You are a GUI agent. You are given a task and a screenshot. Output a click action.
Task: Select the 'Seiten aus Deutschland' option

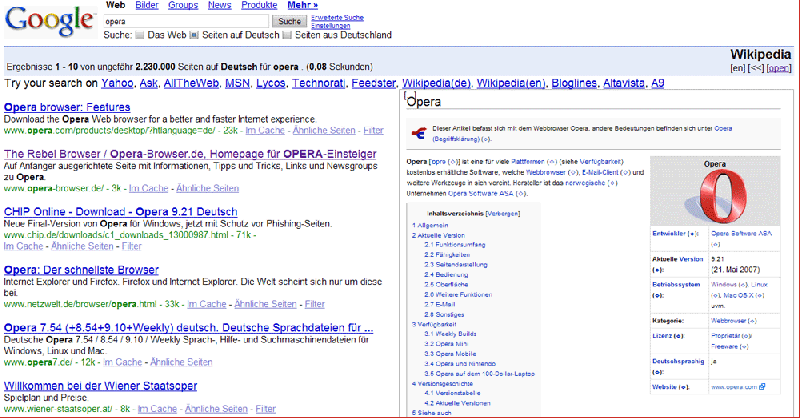tap(288, 35)
